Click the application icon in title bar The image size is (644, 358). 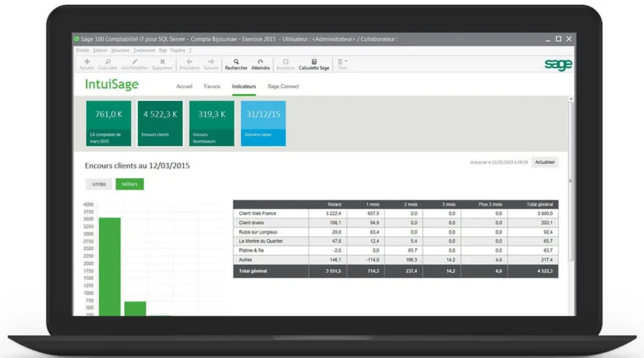click(x=77, y=39)
